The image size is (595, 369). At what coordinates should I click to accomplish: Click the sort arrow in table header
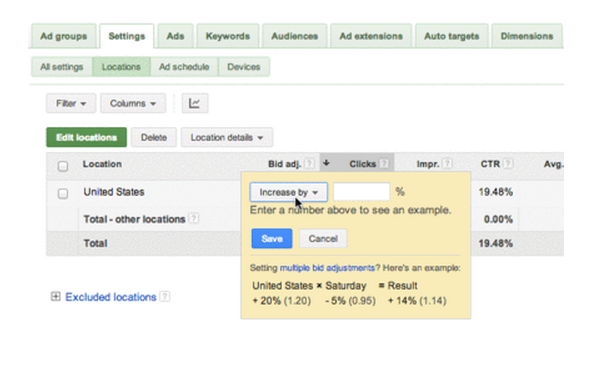(326, 163)
